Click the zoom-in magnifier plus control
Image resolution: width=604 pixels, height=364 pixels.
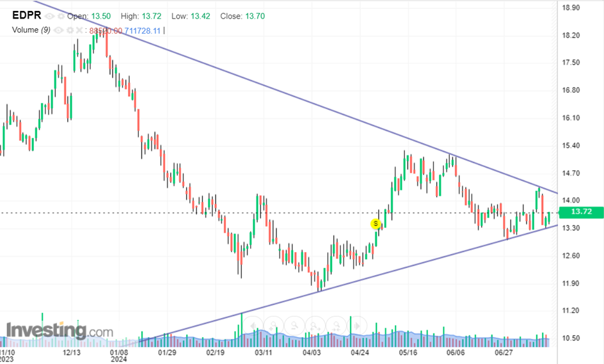273,326
